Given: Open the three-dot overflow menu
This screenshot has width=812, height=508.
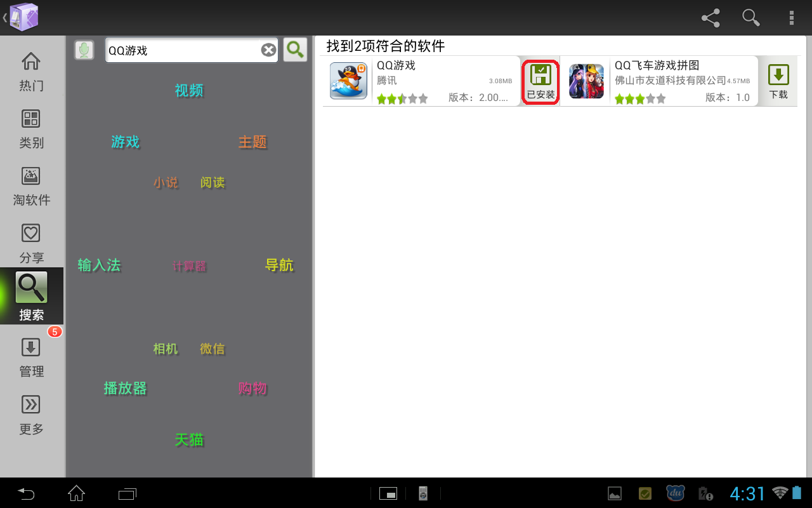Looking at the screenshot, I should (792, 18).
